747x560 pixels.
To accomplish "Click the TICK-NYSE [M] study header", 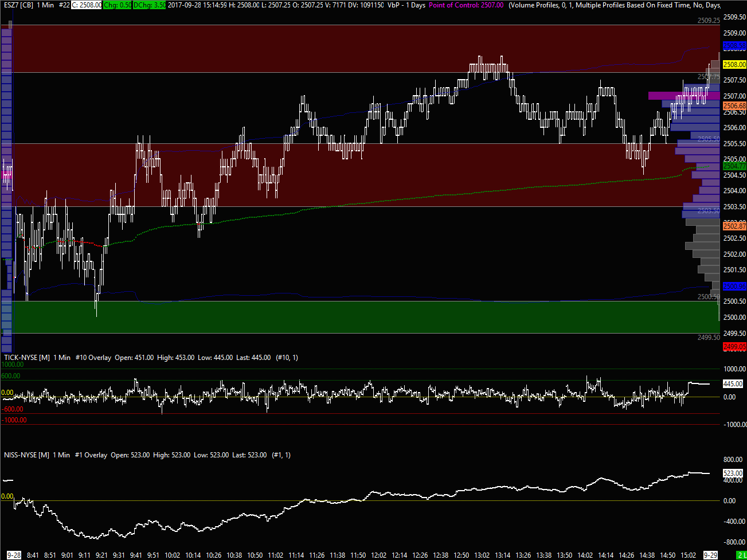I will [x=26, y=358].
